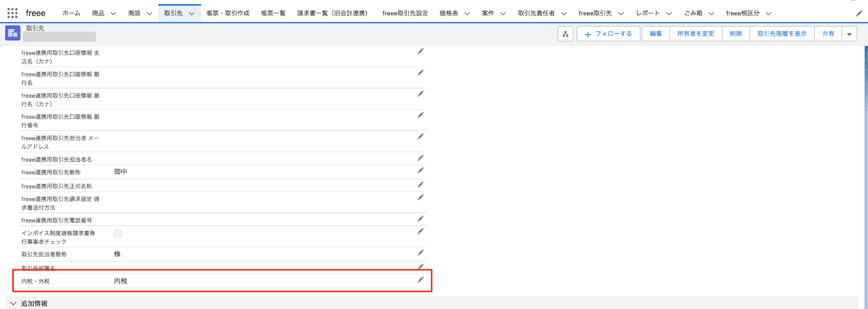Click the freee app name label
The image size is (868, 309).
[x=35, y=13]
